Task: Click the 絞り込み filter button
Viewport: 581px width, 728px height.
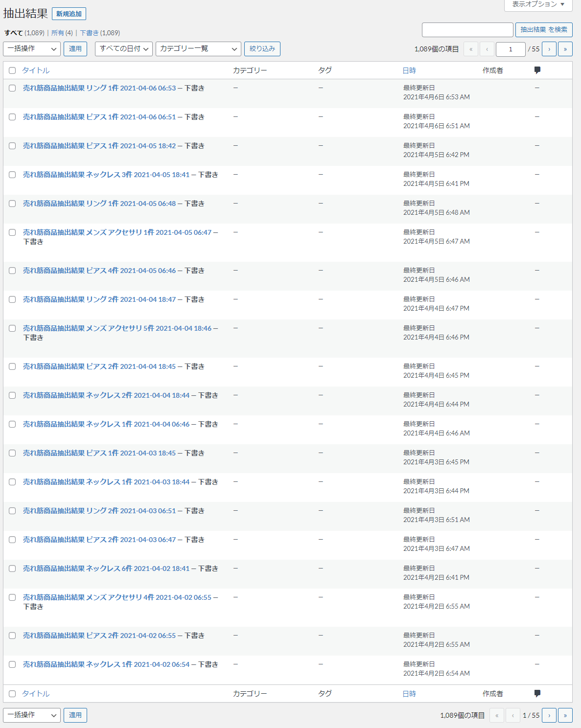Action: [262, 49]
